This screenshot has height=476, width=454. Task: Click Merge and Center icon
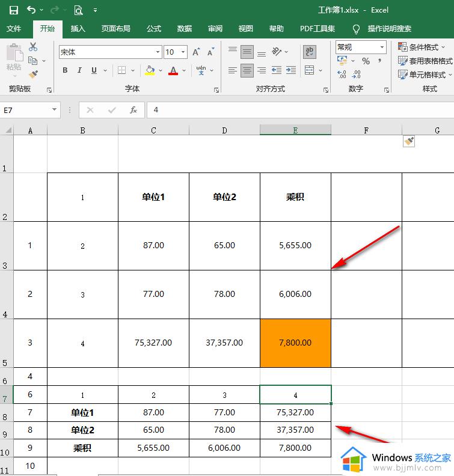click(310, 70)
